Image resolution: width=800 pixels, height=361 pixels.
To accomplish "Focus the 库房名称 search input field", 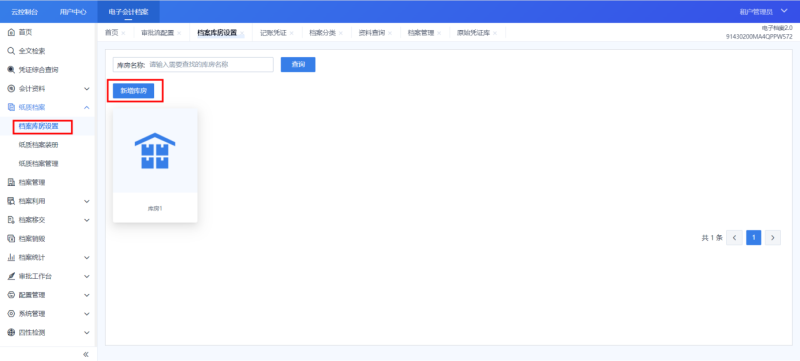I will pyautogui.click(x=210, y=65).
